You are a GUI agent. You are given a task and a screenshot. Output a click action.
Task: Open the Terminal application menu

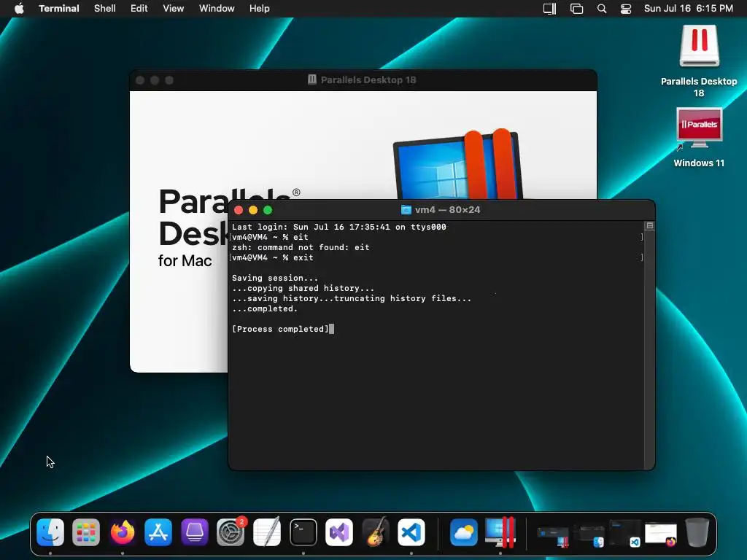click(59, 9)
